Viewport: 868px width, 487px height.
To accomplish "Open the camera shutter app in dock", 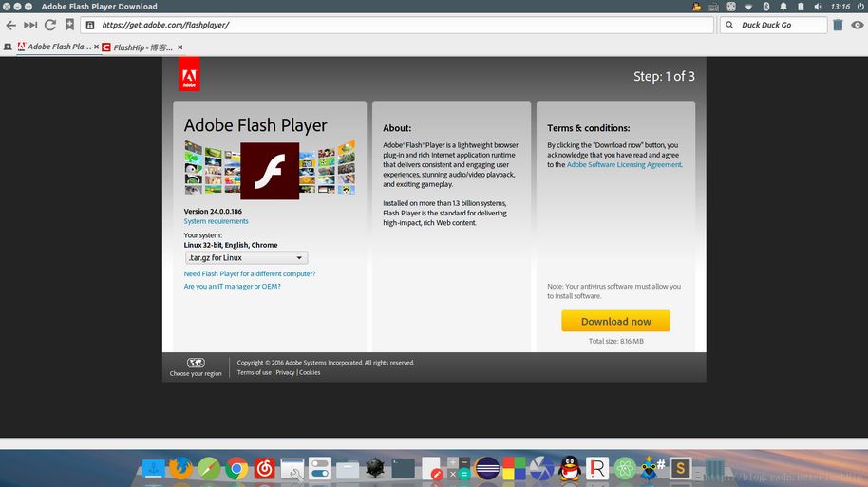I will (x=542, y=469).
